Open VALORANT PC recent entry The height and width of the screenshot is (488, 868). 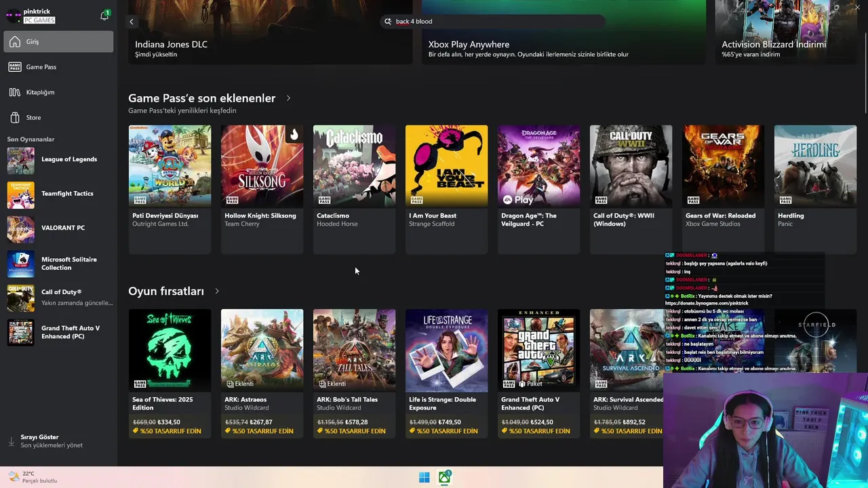(x=58, y=229)
